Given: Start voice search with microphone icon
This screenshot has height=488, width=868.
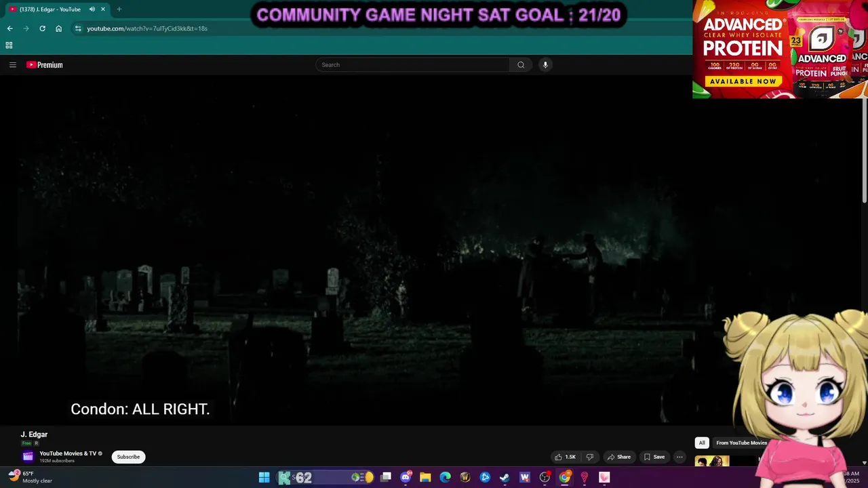Looking at the screenshot, I should [545, 65].
